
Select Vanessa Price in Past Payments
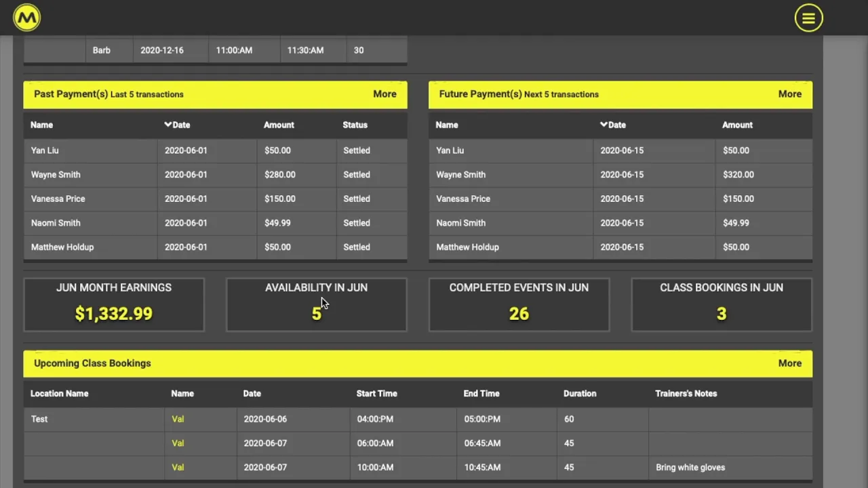click(58, 199)
